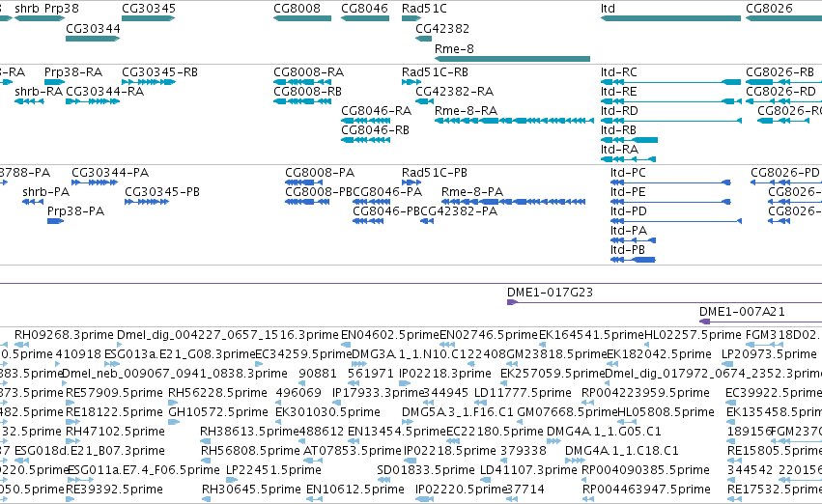The width and height of the screenshot is (822, 504).
Task: Click the shrb-RA transcript label
Action: [x=39, y=92]
